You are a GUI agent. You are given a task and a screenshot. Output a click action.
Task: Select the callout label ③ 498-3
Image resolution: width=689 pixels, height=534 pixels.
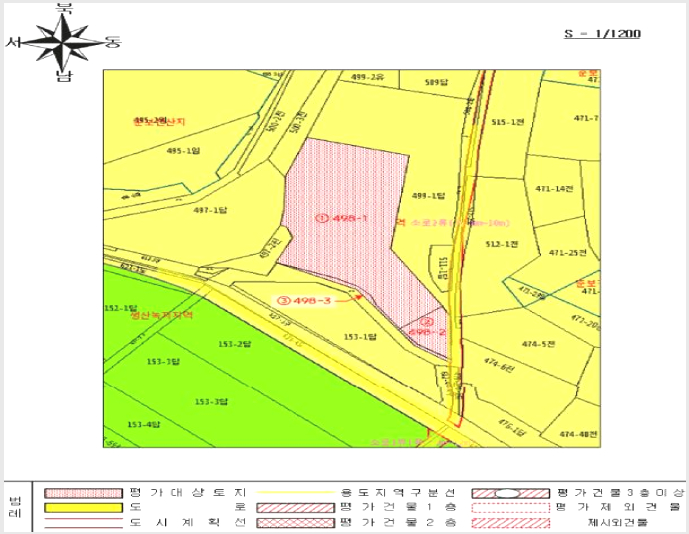coord(304,301)
